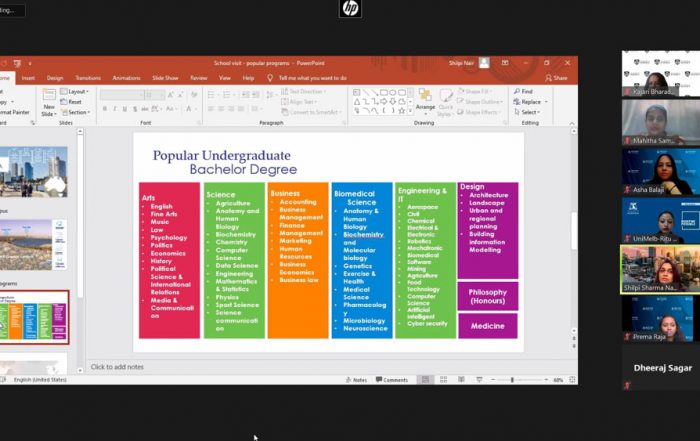Open the Help tab
The height and width of the screenshot is (441, 700).
pyautogui.click(x=248, y=78)
